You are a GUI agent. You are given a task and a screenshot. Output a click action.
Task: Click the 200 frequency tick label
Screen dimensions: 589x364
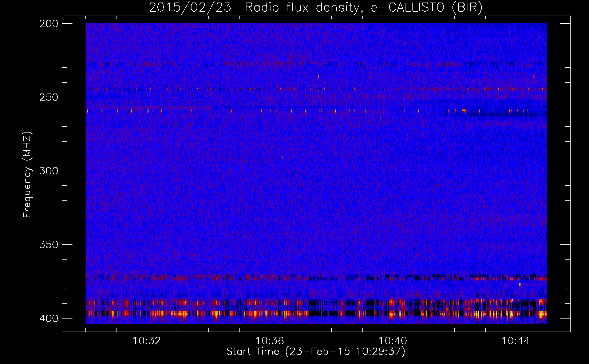[49, 24]
